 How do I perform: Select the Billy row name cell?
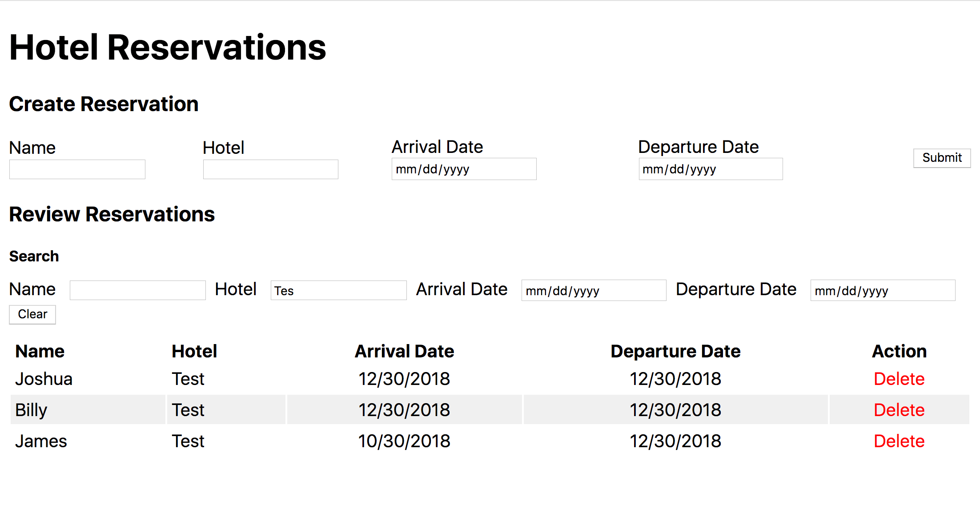[x=31, y=410]
